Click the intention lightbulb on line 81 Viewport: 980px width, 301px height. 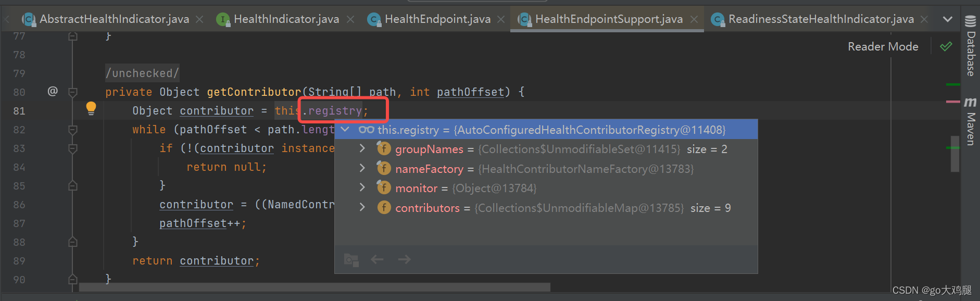point(91,108)
